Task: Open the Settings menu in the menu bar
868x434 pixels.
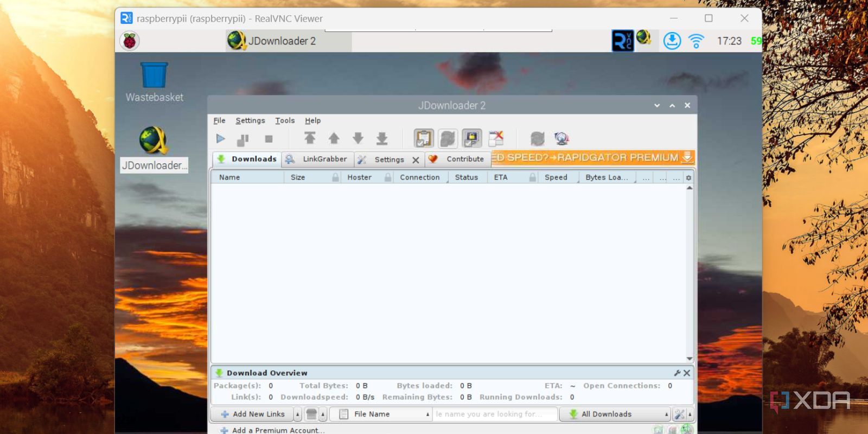Action: click(x=250, y=120)
